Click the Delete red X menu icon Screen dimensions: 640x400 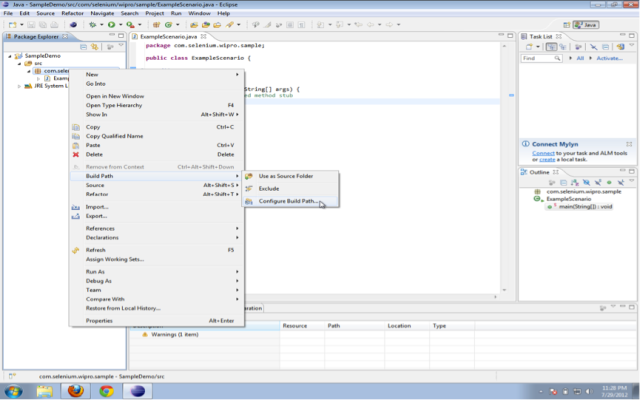[x=76, y=155]
